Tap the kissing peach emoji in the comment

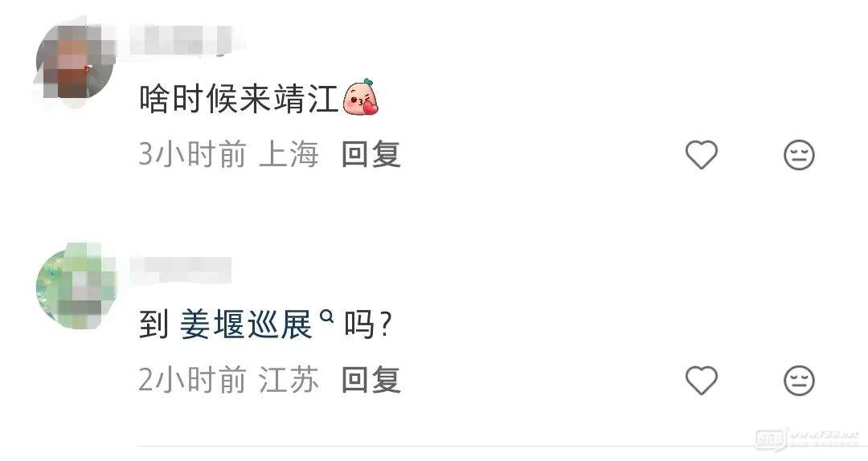362,97
